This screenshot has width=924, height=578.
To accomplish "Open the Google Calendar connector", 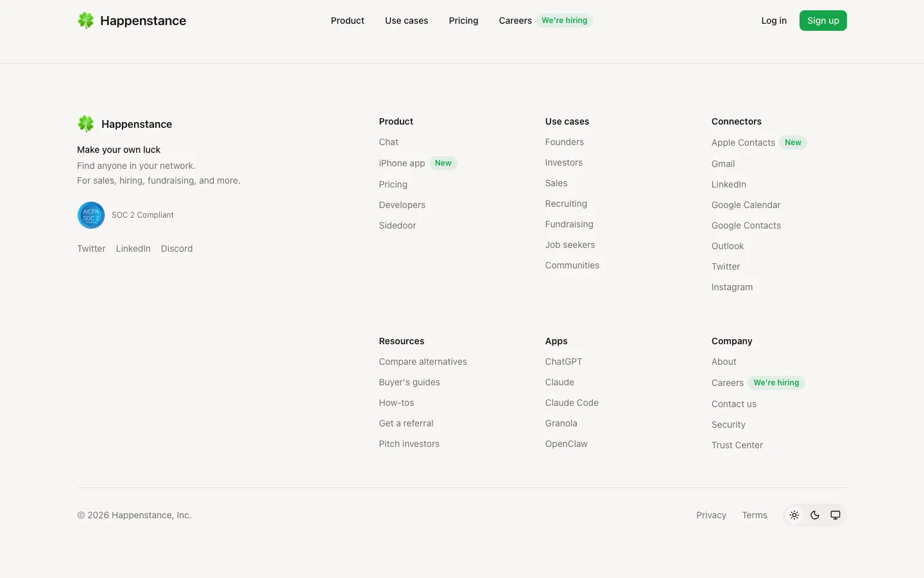I will 746,205.
